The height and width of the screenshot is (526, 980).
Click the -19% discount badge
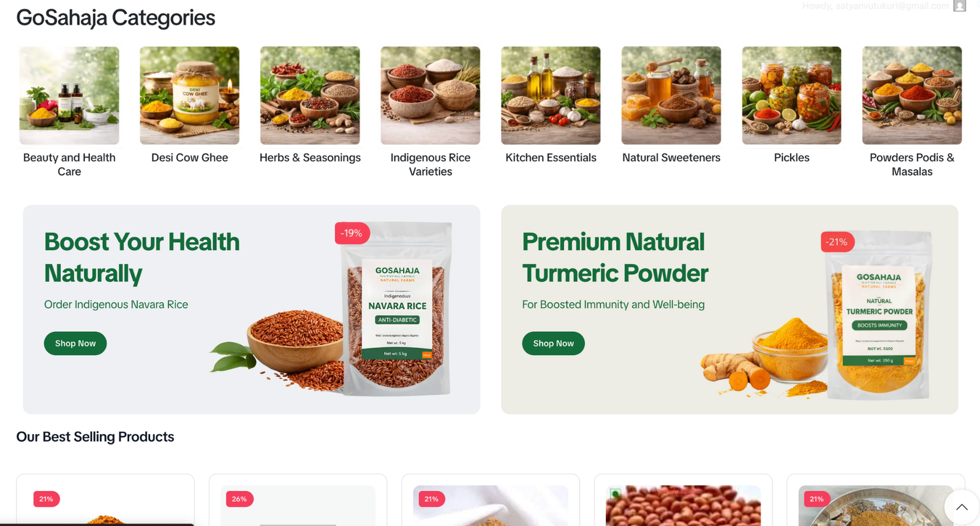click(x=352, y=233)
